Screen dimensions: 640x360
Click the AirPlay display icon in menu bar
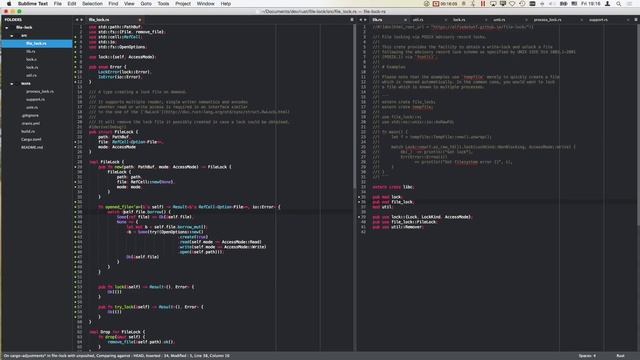pos(493,4)
